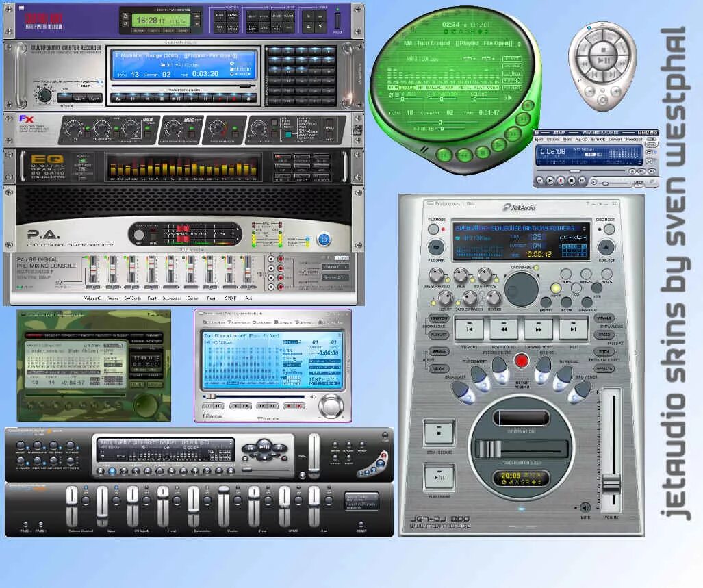Click the Manage album button on JET-DJ 800
The height and width of the screenshot is (588, 703).
point(439,352)
